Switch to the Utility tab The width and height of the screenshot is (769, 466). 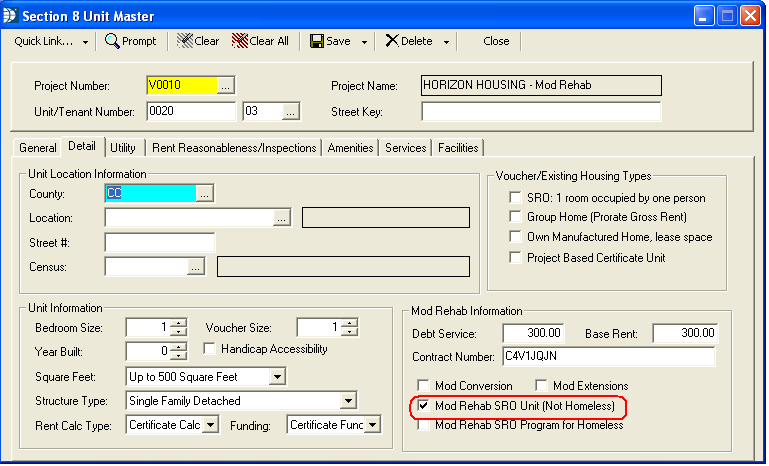123,148
